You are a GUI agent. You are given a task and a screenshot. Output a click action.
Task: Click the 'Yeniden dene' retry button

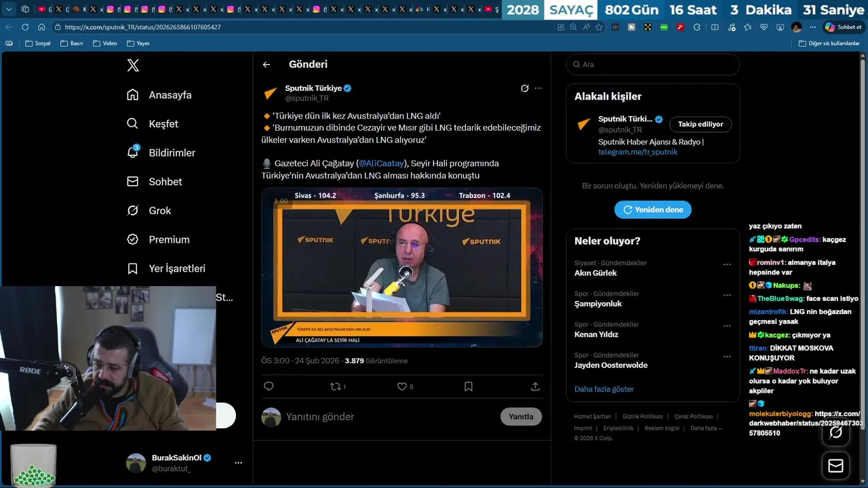tap(653, 209)
